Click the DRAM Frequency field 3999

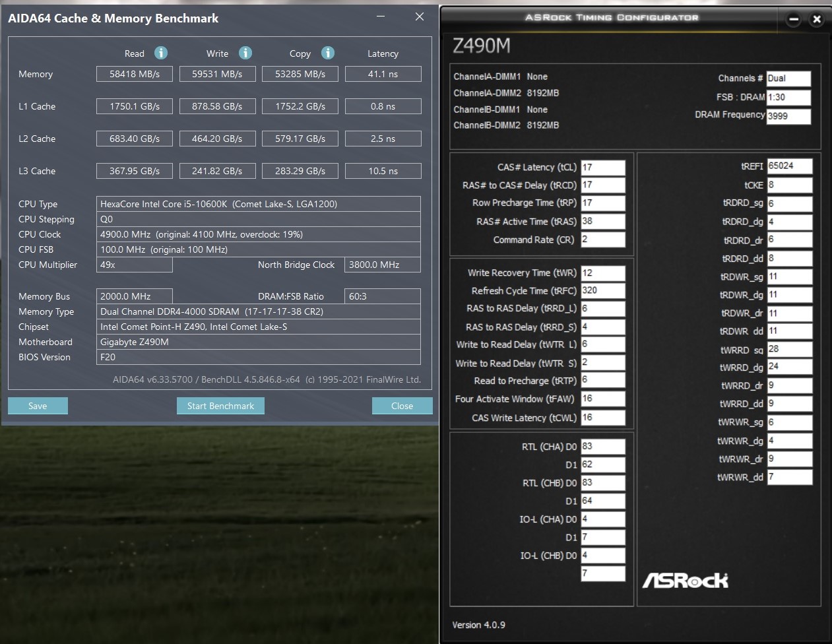click(788, 116)
